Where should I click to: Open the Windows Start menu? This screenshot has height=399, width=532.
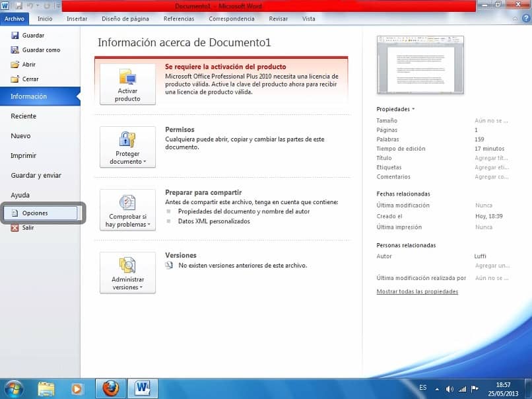pyautogui.click(x=13, y=388)
